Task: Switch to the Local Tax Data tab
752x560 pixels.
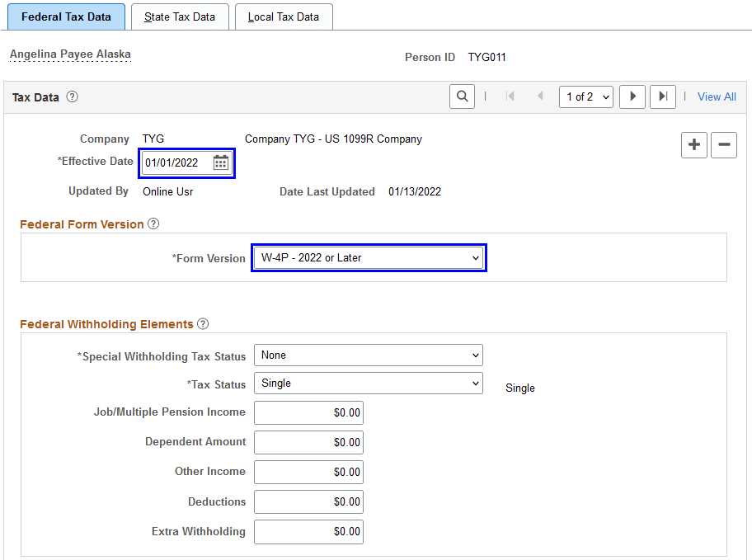Action: pyautogui.click(x=284, y=16)
